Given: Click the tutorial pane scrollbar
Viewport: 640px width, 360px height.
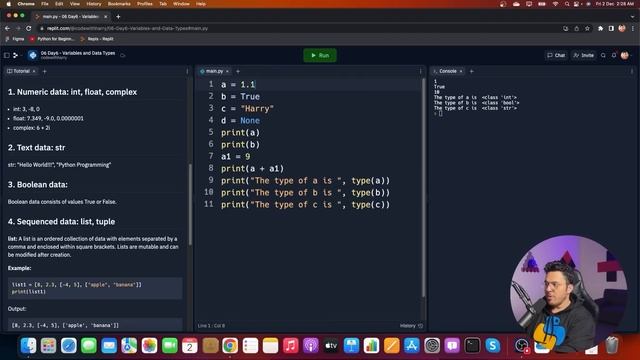Looking at the screenshot, I should (190, 204).
